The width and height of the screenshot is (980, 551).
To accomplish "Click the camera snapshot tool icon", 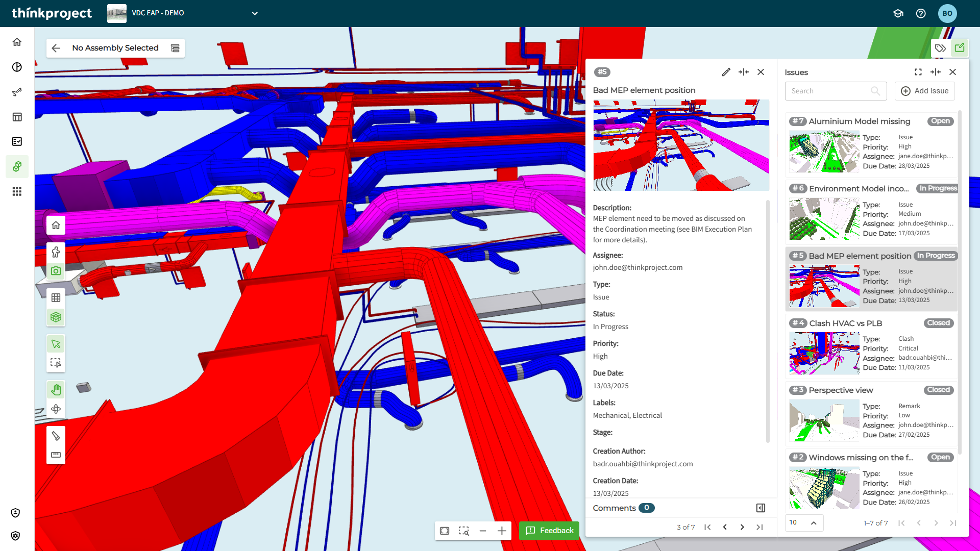I will click(x=56, y=271).
